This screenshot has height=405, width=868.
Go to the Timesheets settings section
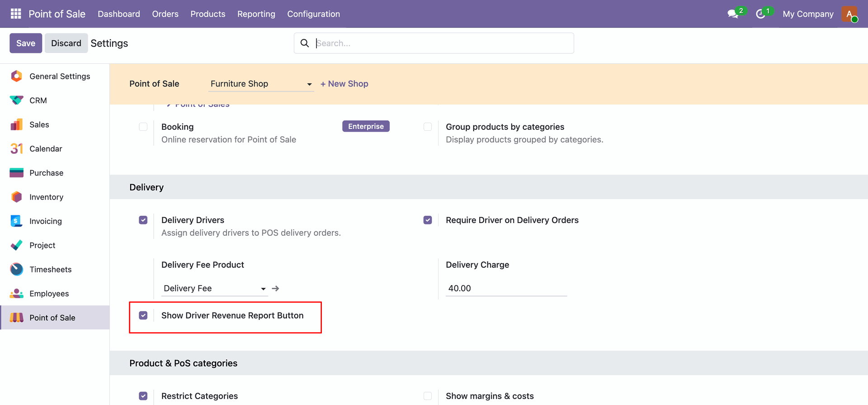tap(55, 269)
